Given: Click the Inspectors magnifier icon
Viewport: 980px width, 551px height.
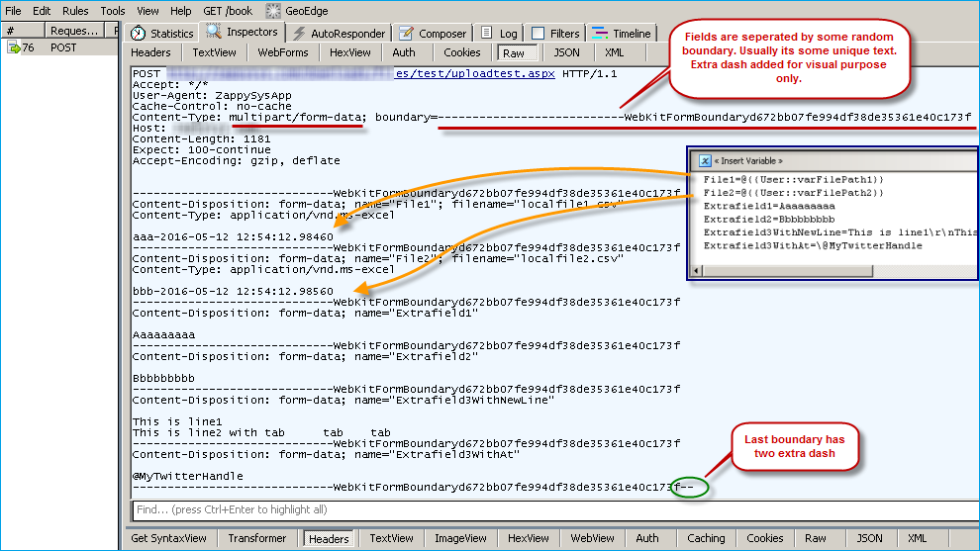Looking at the screenshot, I should [214, 32].
